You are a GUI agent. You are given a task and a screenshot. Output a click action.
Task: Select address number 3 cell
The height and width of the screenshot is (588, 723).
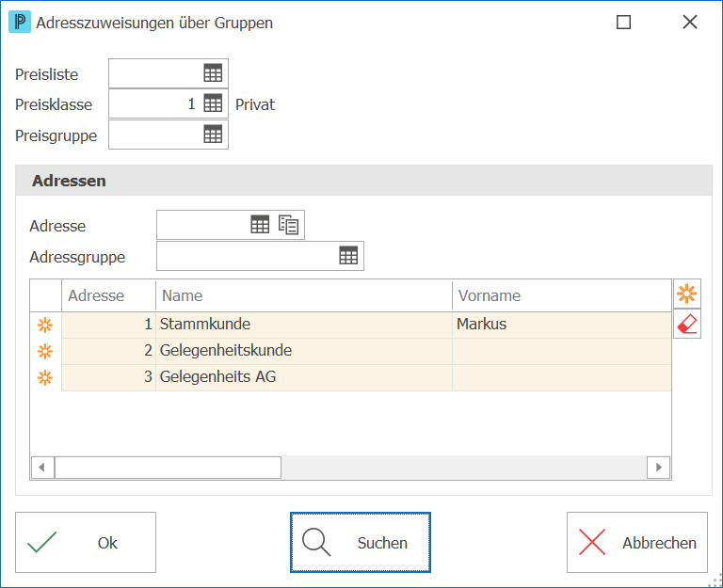tap(109, 377)
